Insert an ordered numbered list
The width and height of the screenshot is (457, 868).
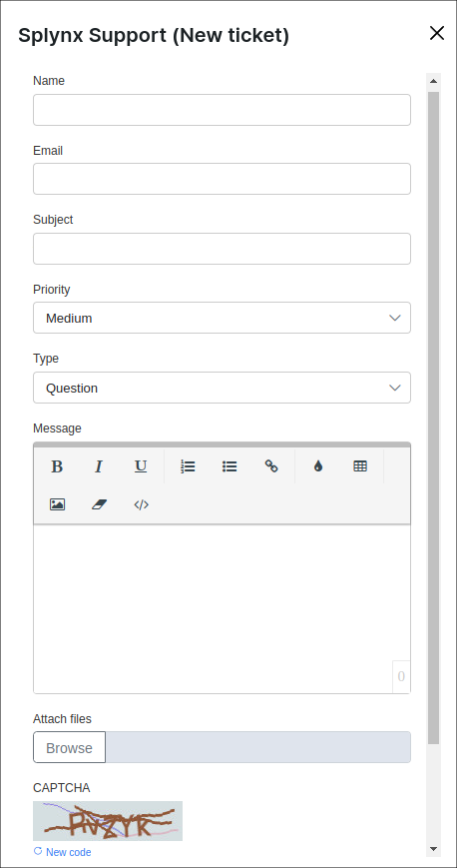(x=189, y=466)
